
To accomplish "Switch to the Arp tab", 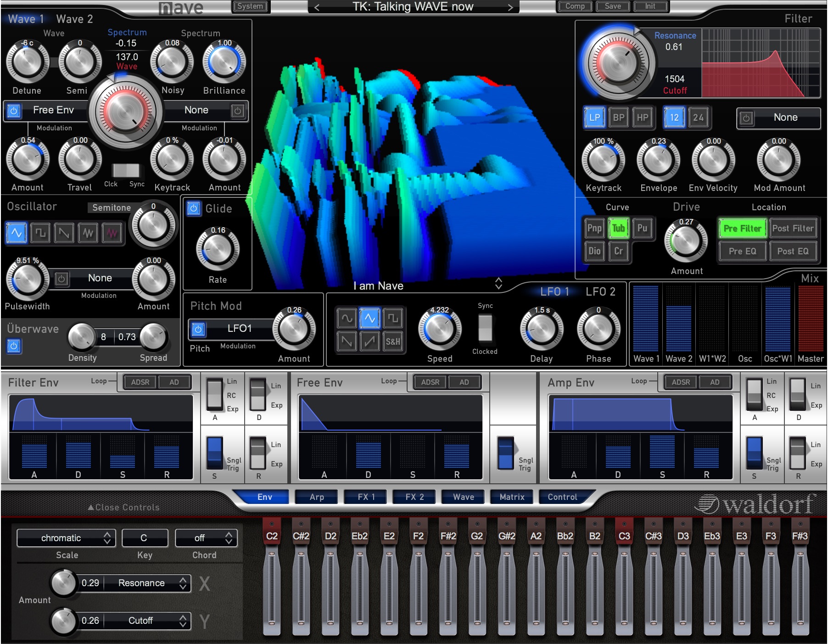I will pyautogui.click(x=317, y=497).
